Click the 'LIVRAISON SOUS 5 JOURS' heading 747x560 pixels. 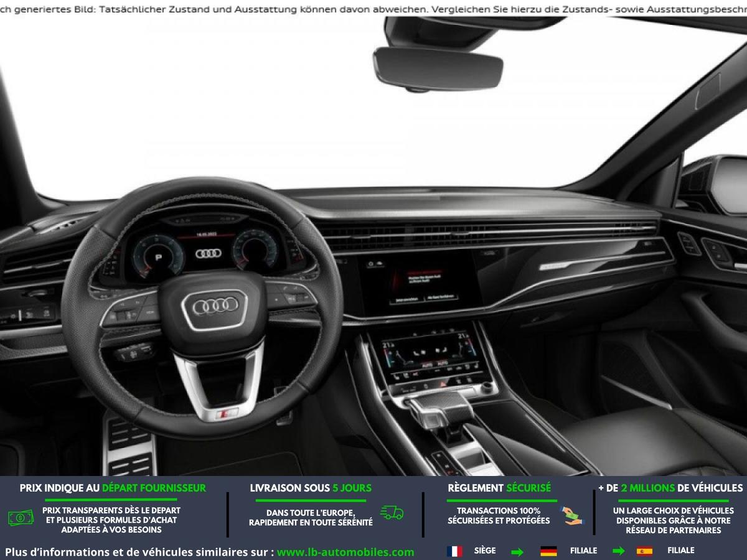311,488
